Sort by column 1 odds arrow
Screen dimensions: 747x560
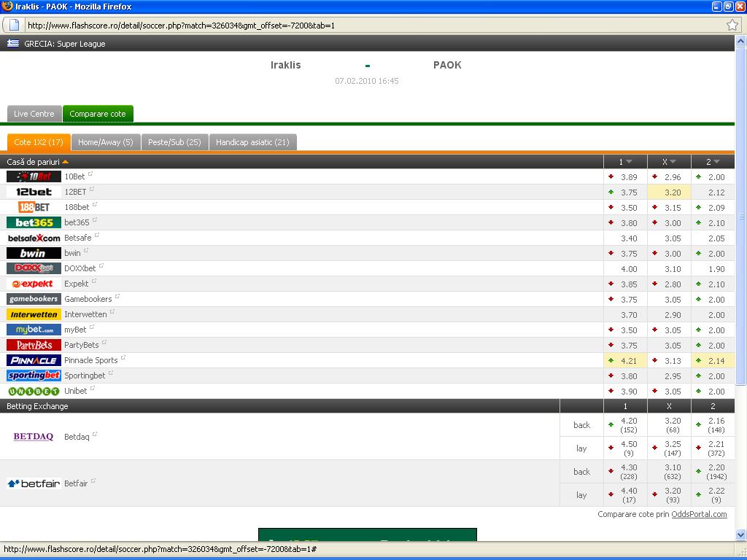coord(630,162)
